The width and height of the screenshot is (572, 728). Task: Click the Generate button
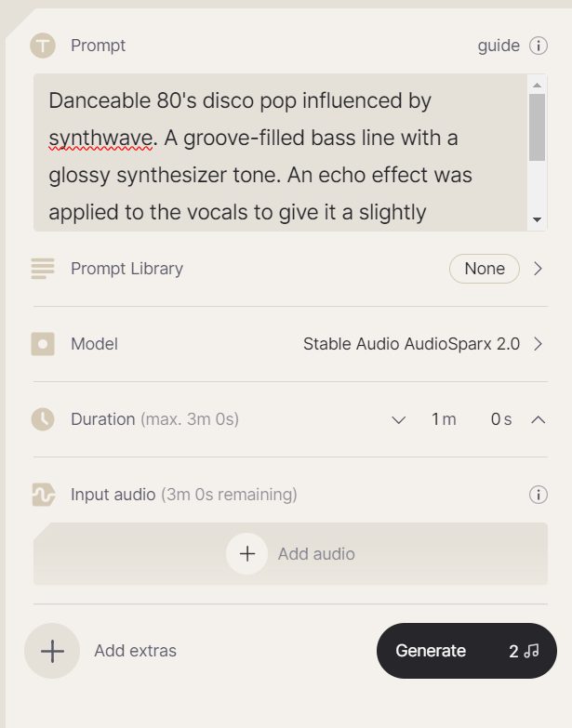[467, 651]
